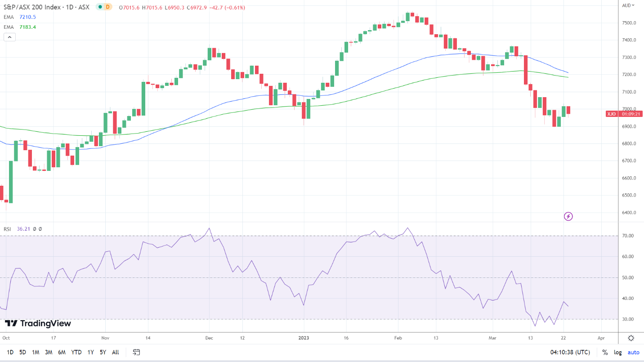
Task: Switch to the YTD range
Action: point(76,352)
